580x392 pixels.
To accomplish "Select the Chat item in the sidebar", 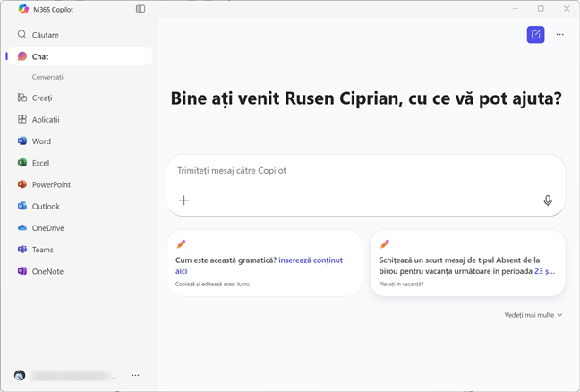I will (80, 56).
